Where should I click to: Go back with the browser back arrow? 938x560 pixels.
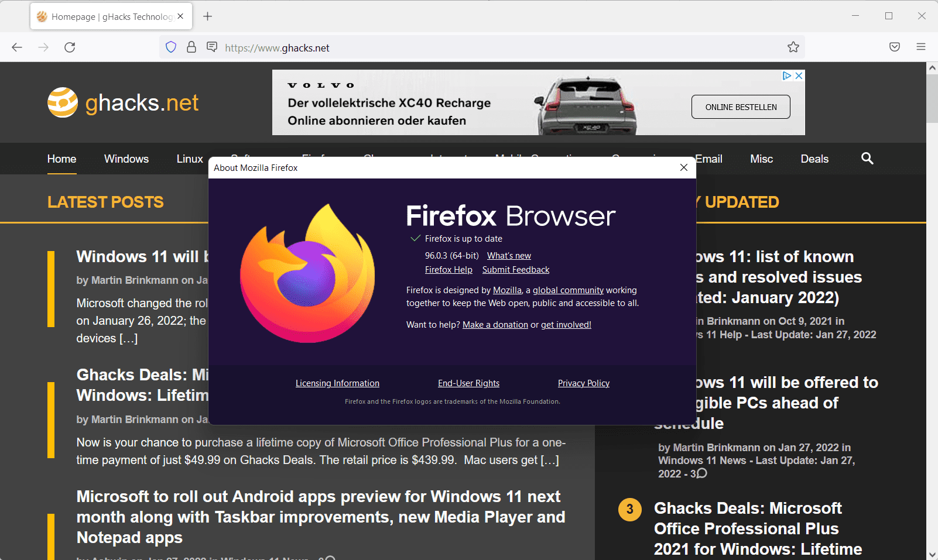pyautogui.click(x=17, y=47)
